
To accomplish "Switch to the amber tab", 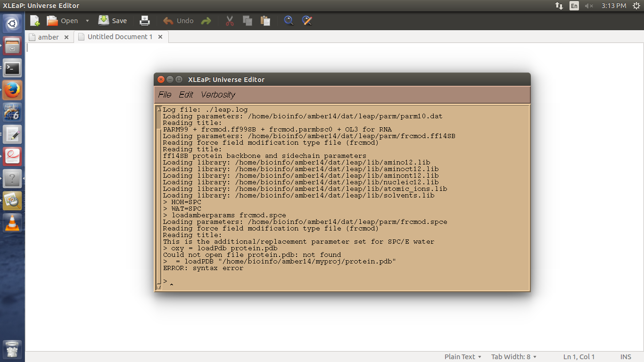I will [x=48, y=37].
